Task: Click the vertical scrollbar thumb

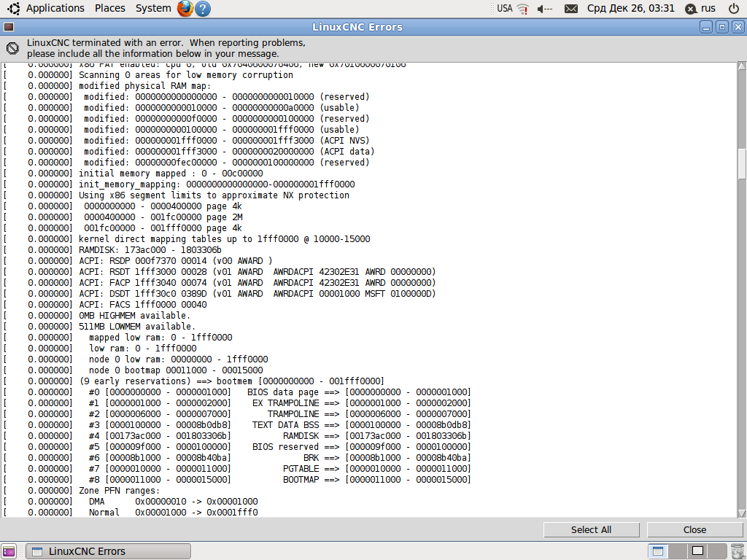Action: (x=742, y=163)
